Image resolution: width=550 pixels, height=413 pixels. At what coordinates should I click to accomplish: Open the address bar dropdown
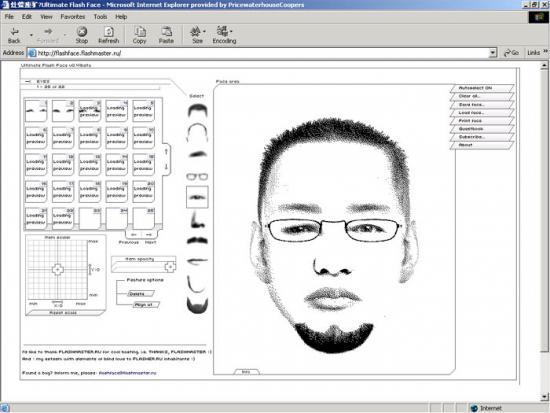(493, 53)
